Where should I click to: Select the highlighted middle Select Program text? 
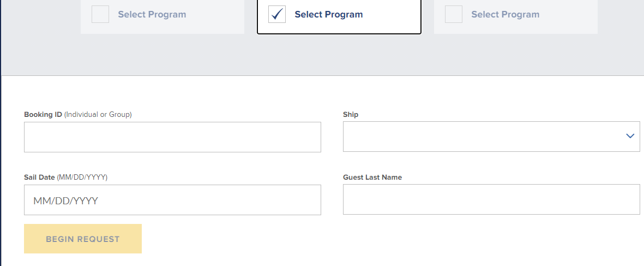tap(329, 14)
